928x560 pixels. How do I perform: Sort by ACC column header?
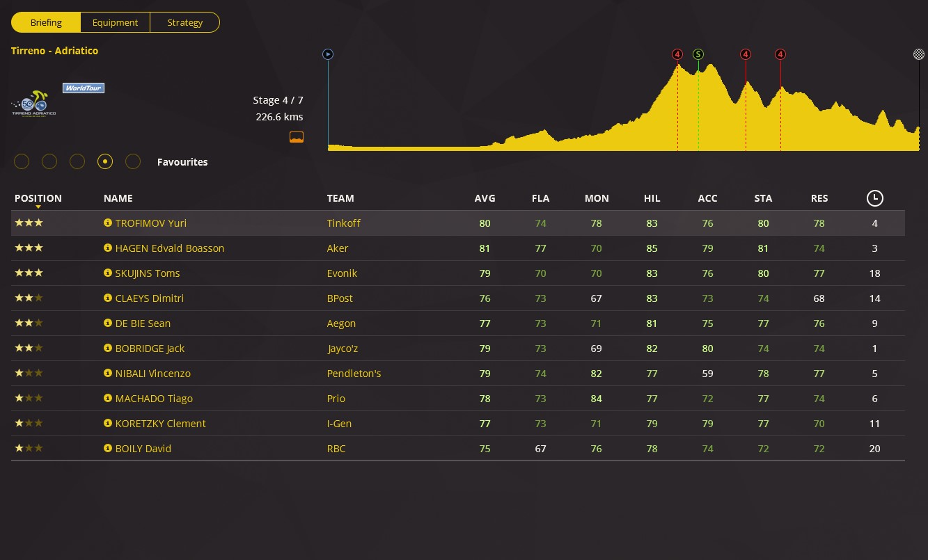(707, 198)
